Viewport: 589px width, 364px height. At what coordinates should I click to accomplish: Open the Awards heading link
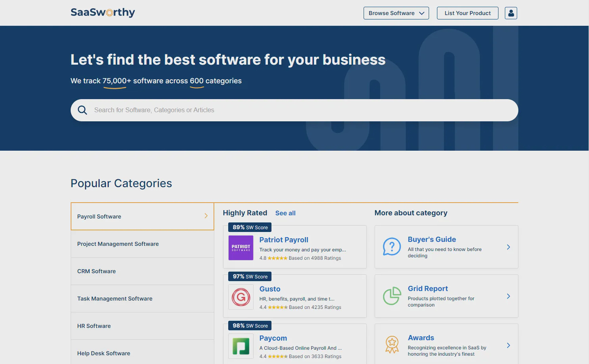(x=421, y=338)
